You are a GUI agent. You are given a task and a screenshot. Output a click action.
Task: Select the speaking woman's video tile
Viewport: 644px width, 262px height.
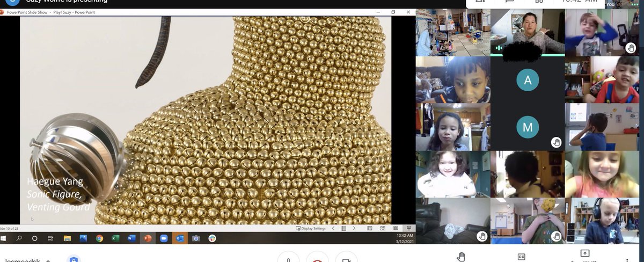coord(527,32)
